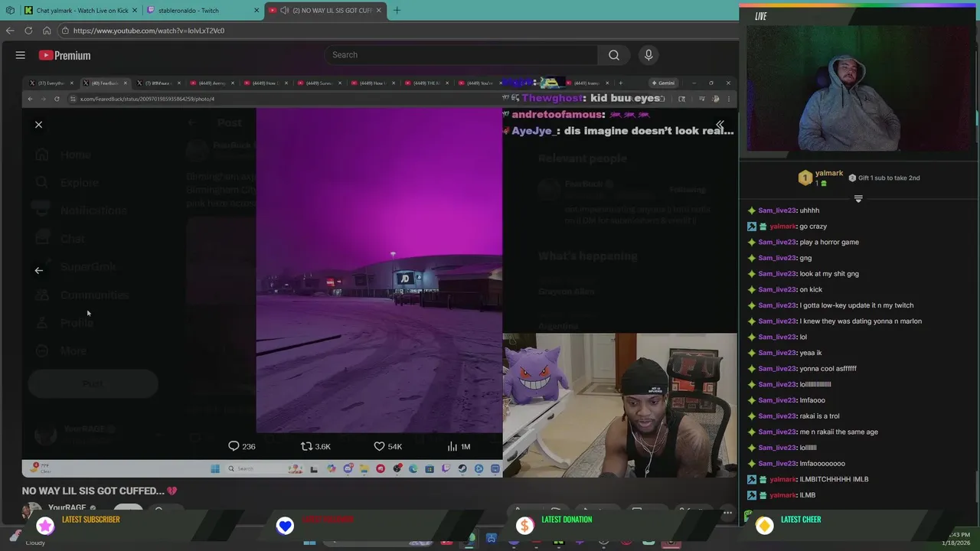Image resolution: width=980 pixels, height=551 pixels.
Task: Click message 'I knew they was dating yonna n marlon'
Action: tap(861, 321)
